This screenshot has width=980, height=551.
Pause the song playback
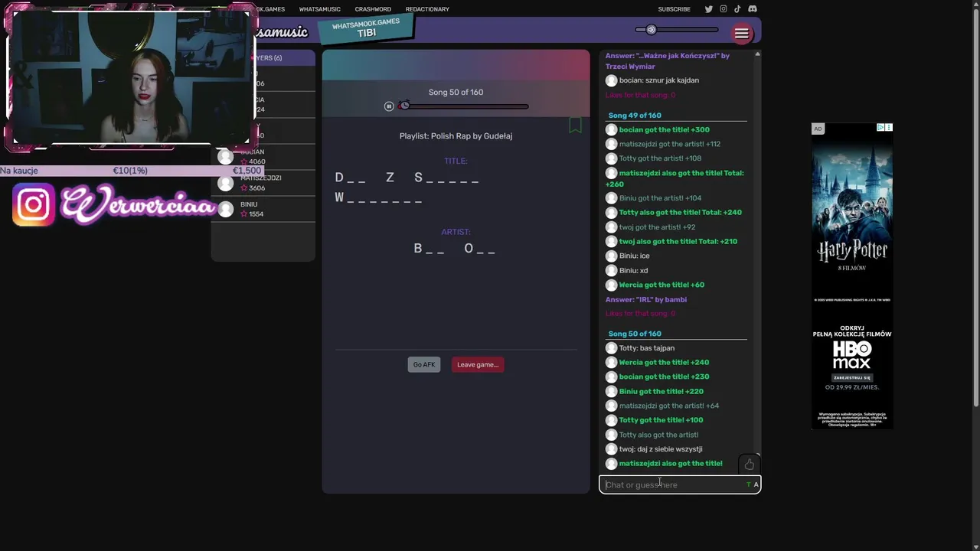click(x=389, y=106)
